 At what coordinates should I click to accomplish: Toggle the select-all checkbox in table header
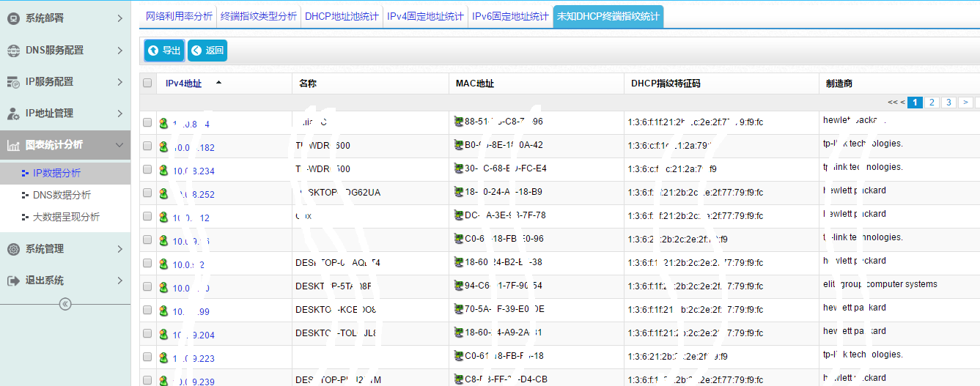(x=147, y=83)
